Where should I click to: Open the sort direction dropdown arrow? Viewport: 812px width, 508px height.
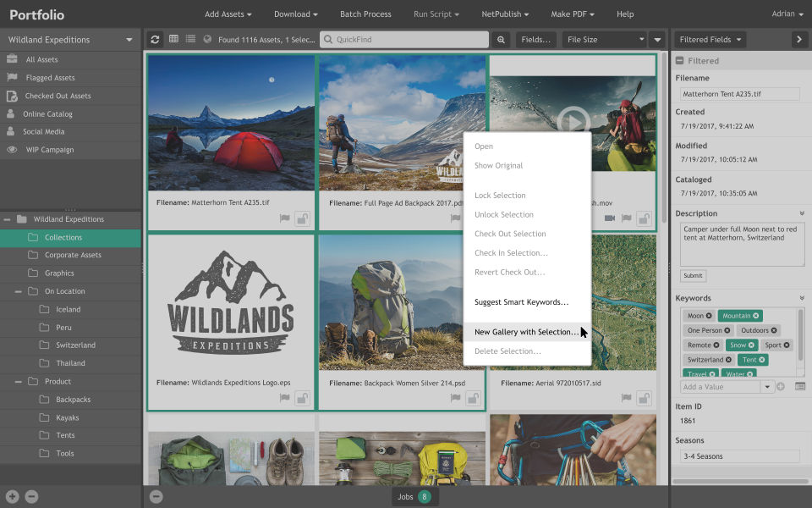(x=657, y=40)
